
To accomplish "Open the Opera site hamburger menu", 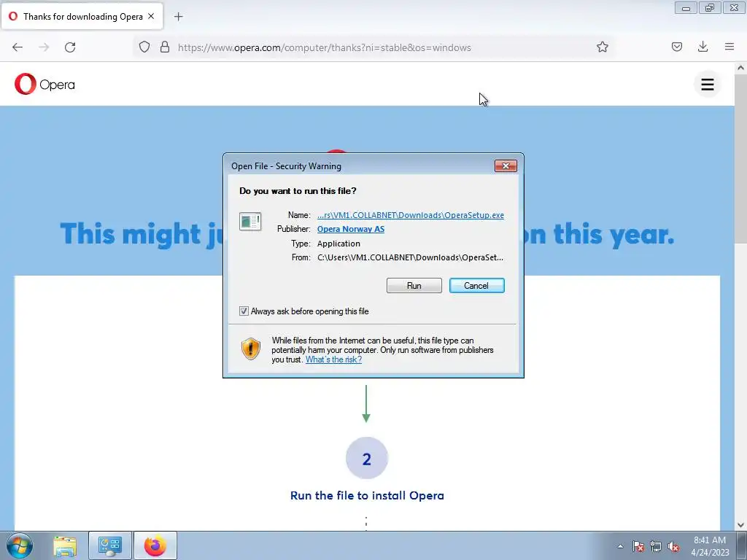I will [x=707, y=85].
